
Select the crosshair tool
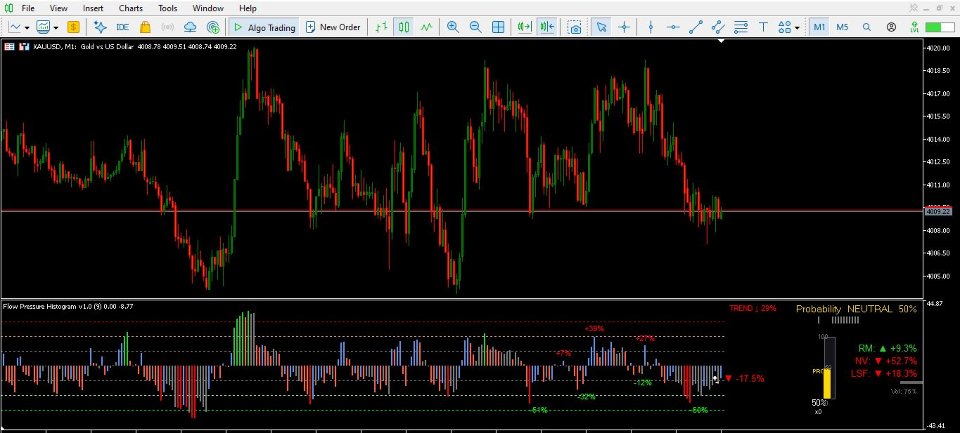coord(624,28)
